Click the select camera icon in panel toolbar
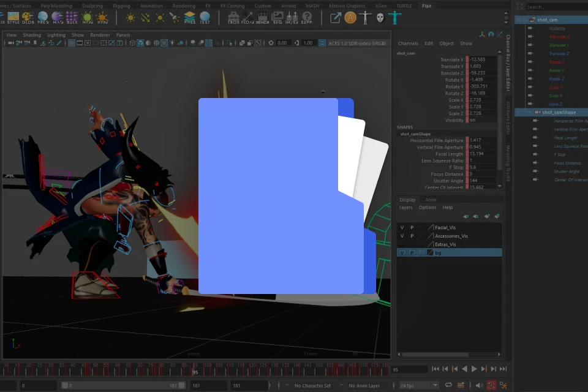The height and width of the screenshot is (392, 588). (11, 43)
